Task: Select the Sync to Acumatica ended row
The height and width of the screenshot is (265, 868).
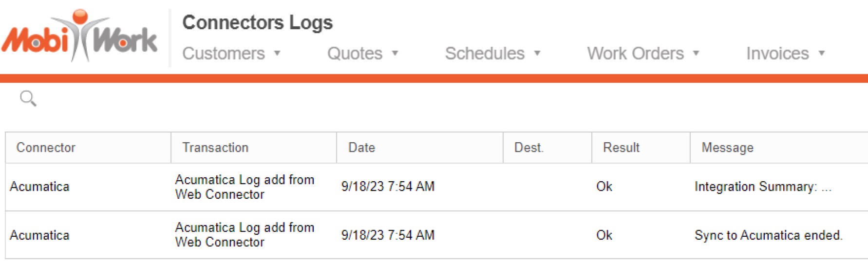Action: 768,235
